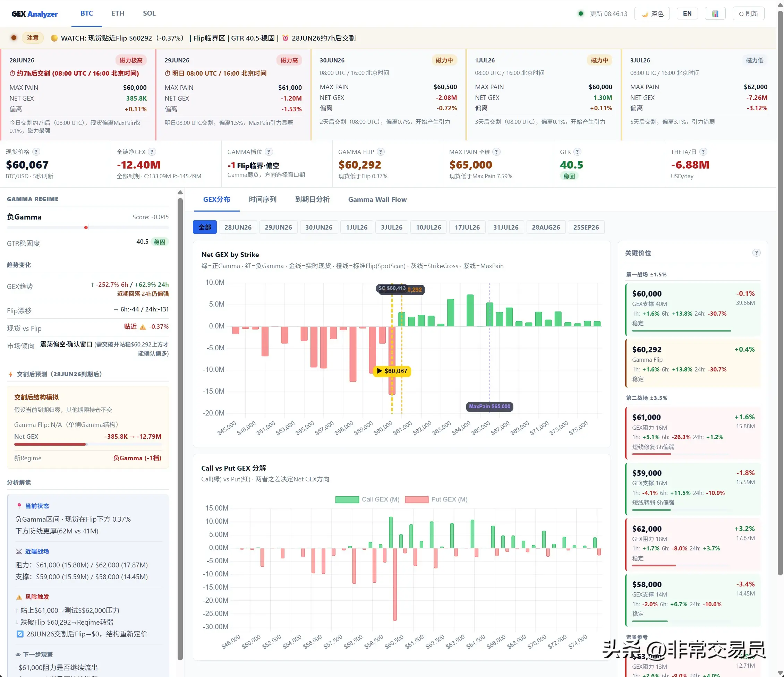The width and height of the screenshot is (784, 677).
Task: Click the SC $60,413 chart label
Action: 392,288
